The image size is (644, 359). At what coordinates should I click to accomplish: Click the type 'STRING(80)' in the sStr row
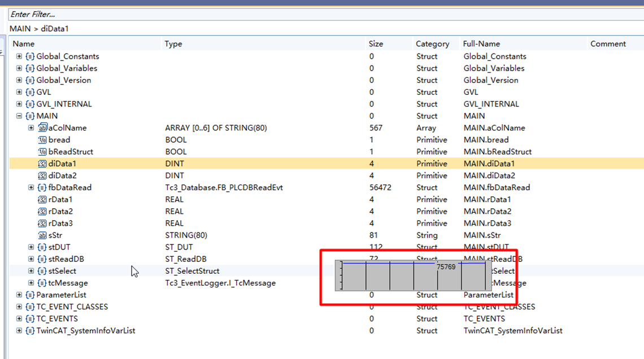point(186,235)
